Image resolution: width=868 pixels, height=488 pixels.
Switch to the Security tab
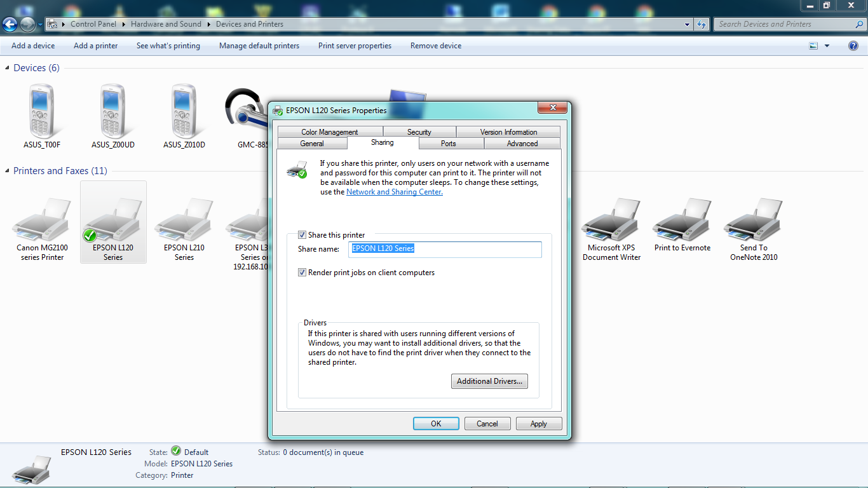click(x=419, y=132)
